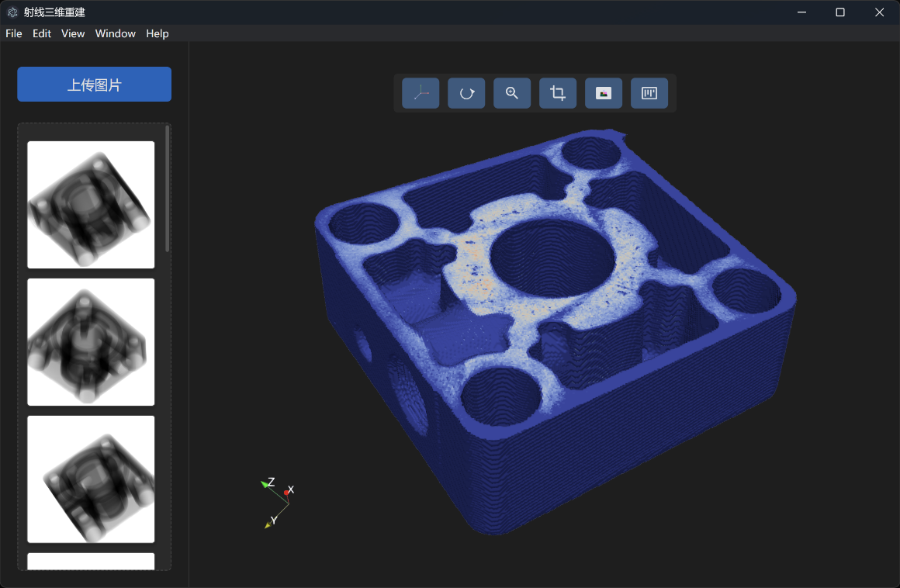The image size is (900, 588).
Task: Select the third X-ray thumbnail
Action: coord(91,479)
